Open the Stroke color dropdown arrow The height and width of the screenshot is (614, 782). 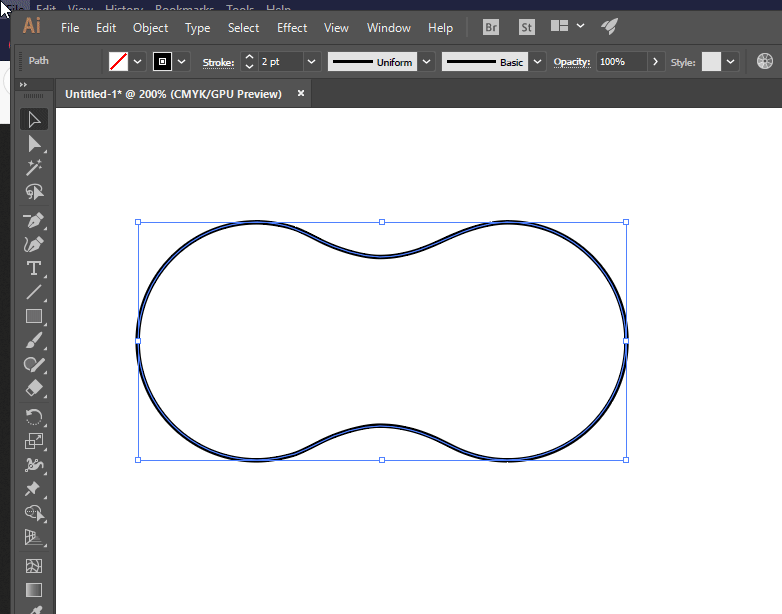pos(182,62)
